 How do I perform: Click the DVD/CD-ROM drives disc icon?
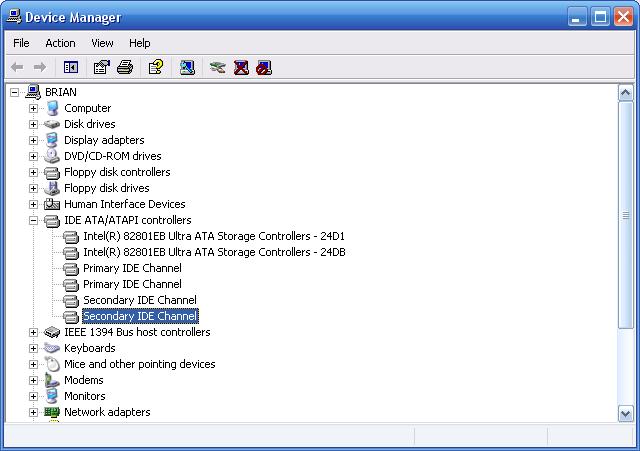pos(52,156)
